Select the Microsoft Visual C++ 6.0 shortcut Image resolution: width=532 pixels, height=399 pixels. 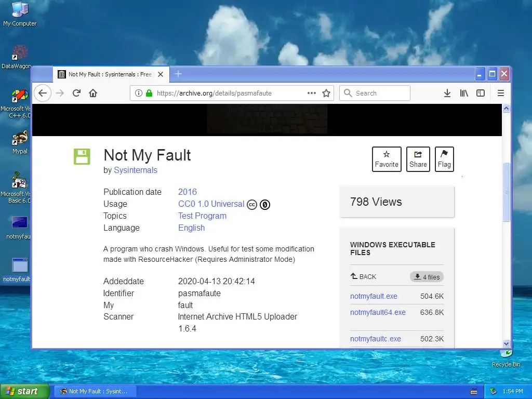click(x=17, y=103)
